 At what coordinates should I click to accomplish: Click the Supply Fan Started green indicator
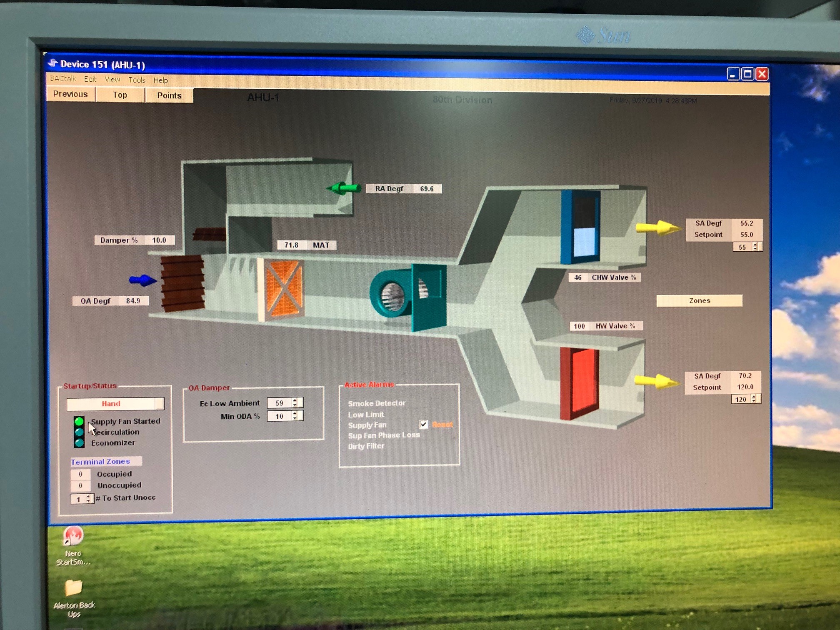pos(79,421)
